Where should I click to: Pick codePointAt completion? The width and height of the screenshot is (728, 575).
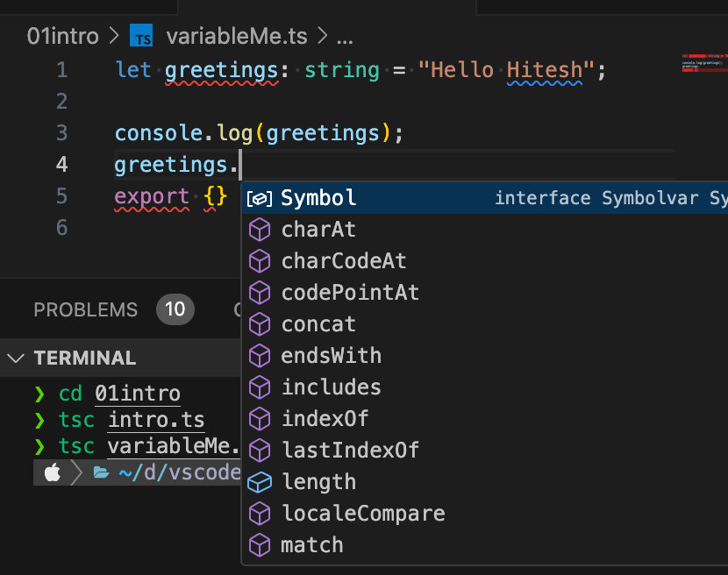click(485, 293)
